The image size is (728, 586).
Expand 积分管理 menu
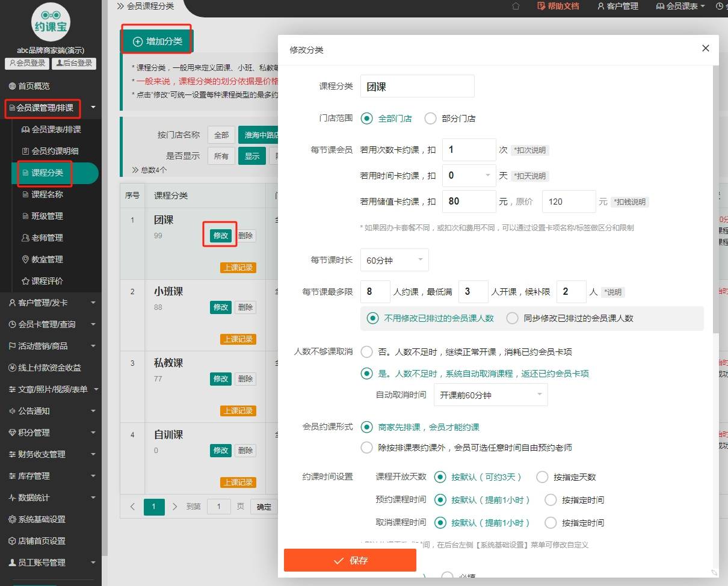point(51,433)
